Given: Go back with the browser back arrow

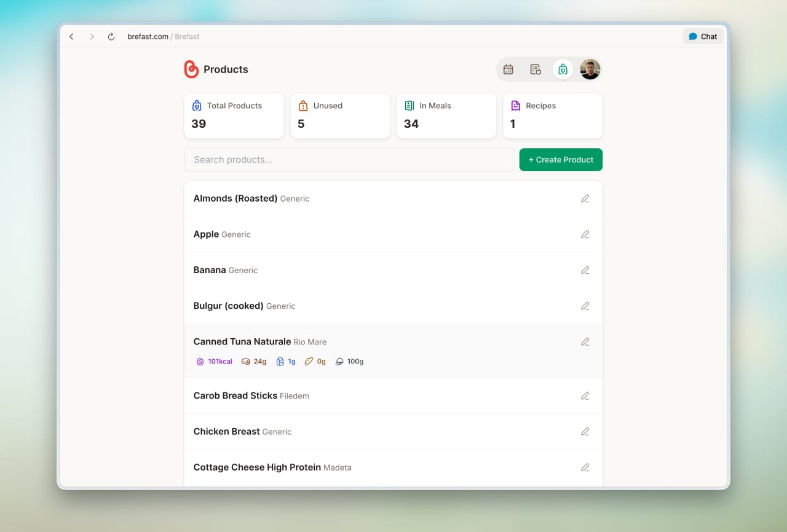Looking at the screenshot, I should [72, 37].
